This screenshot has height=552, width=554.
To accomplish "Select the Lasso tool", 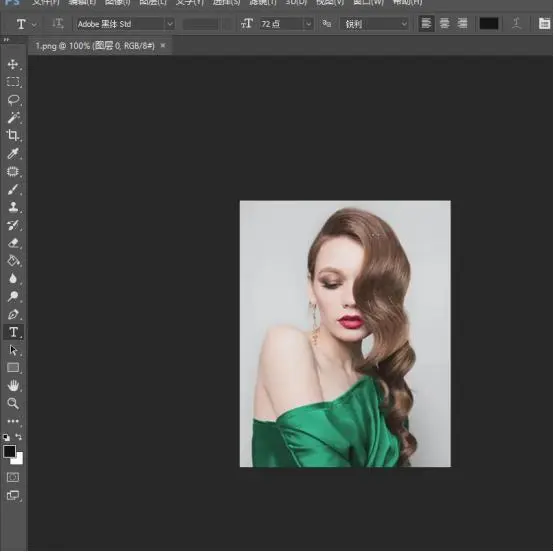I will pos(13,100).
